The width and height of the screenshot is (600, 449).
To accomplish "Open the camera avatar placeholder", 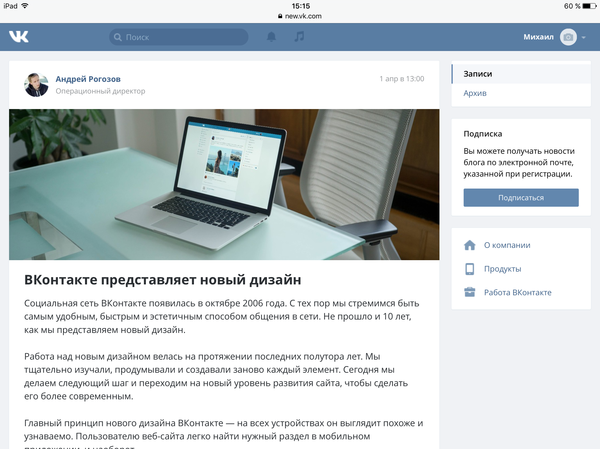I will 568,37.
